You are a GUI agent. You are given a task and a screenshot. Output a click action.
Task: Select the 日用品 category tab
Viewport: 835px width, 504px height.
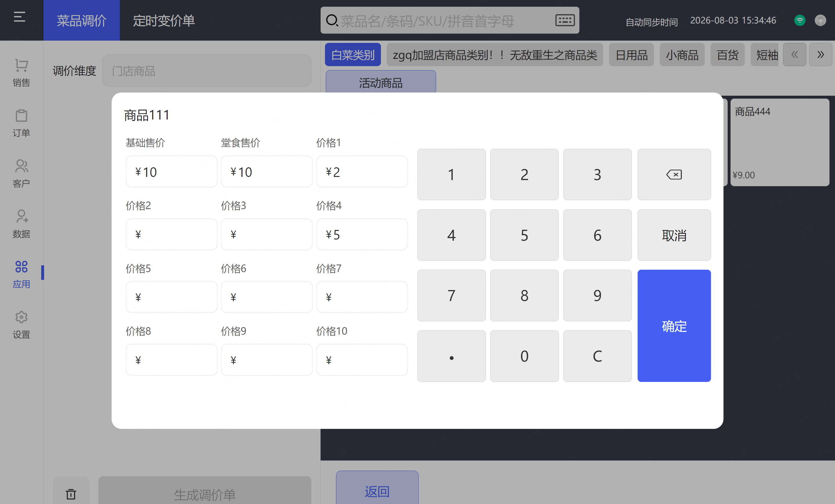point(631,55)
